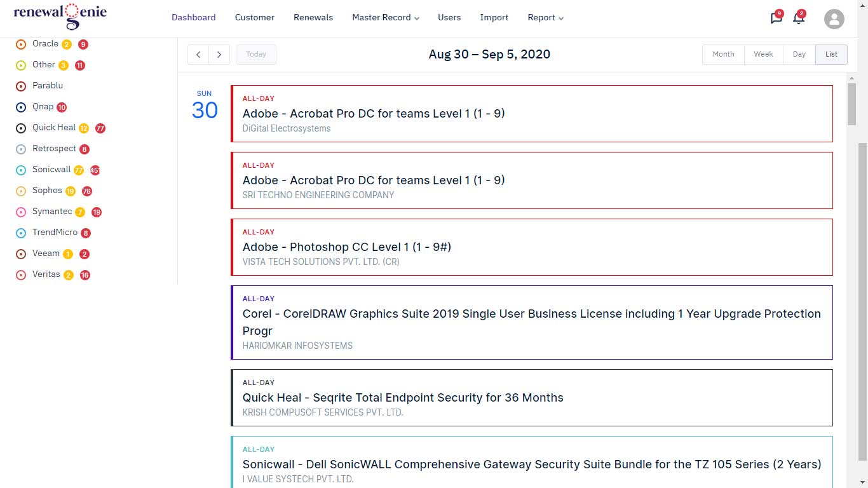
Task: Click the red badge 8 next to Retrospect
Action: (x=85, y=149)
